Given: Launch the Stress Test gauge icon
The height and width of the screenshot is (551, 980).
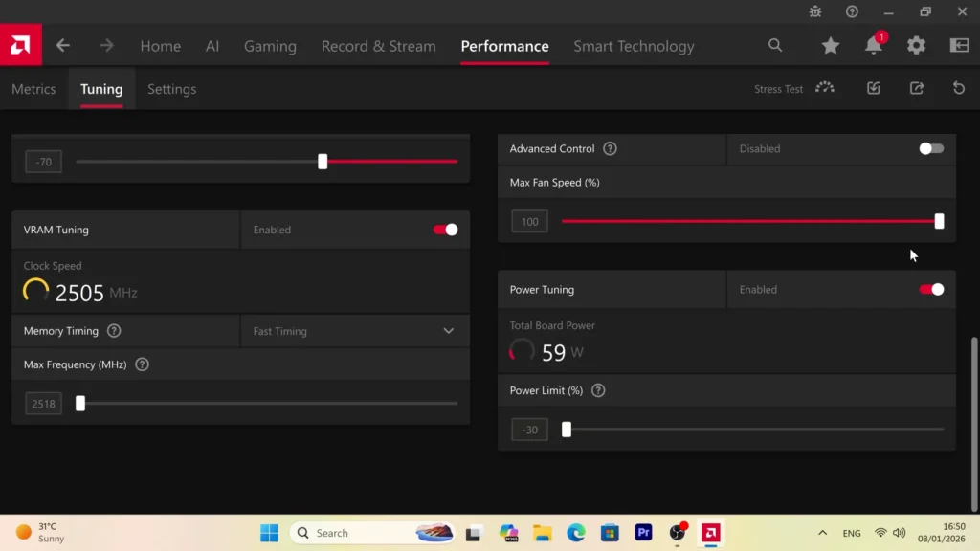Looking at the screenshot, I should pos(824,88).
